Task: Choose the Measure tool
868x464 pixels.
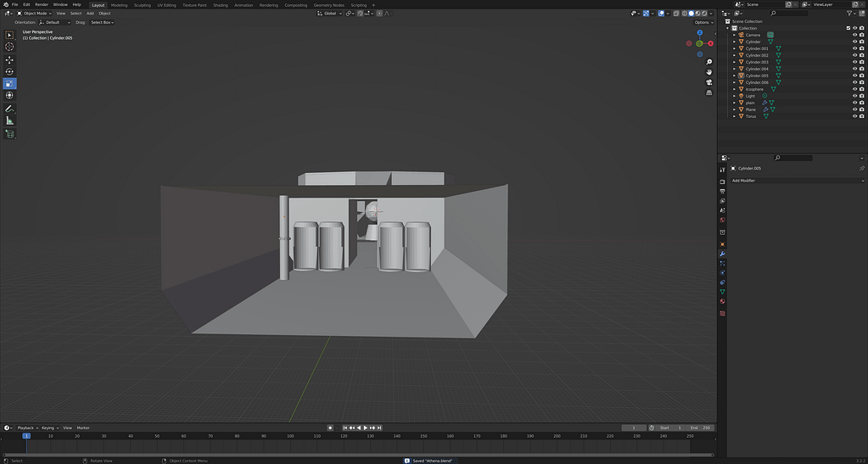Action: [9, 120]
